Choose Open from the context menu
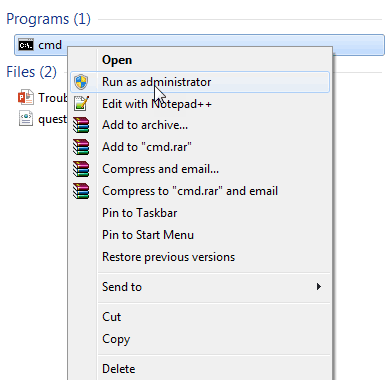The height and width of the screenshot is (380, 389). tap(200, 60)
